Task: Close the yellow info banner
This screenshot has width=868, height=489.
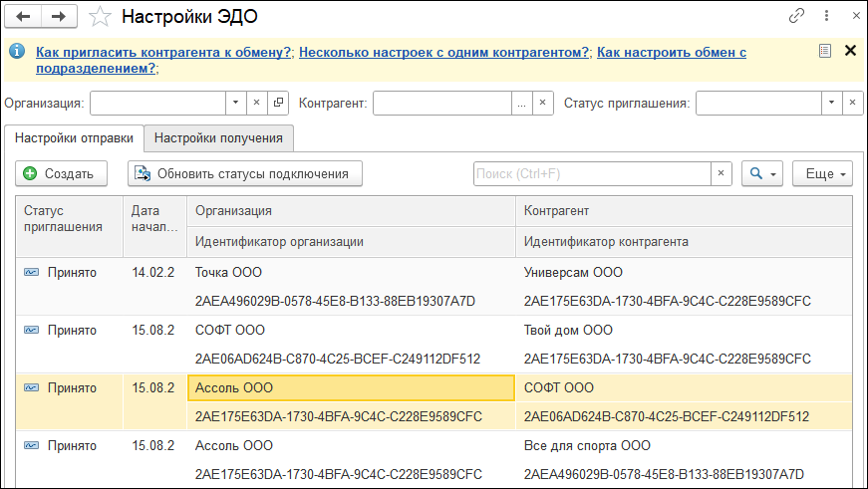Action: click(850, 51)
